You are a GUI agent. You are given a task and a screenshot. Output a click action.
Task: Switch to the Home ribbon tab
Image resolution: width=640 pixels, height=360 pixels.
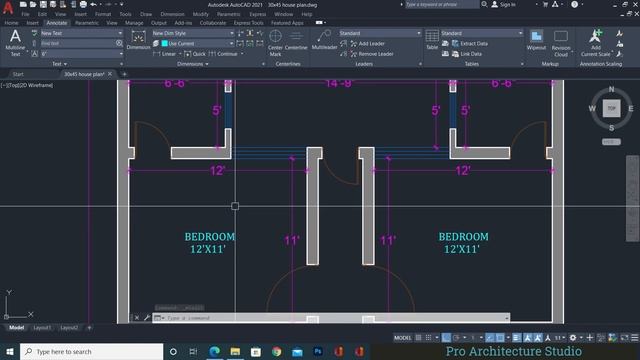(x=11, y=23)
